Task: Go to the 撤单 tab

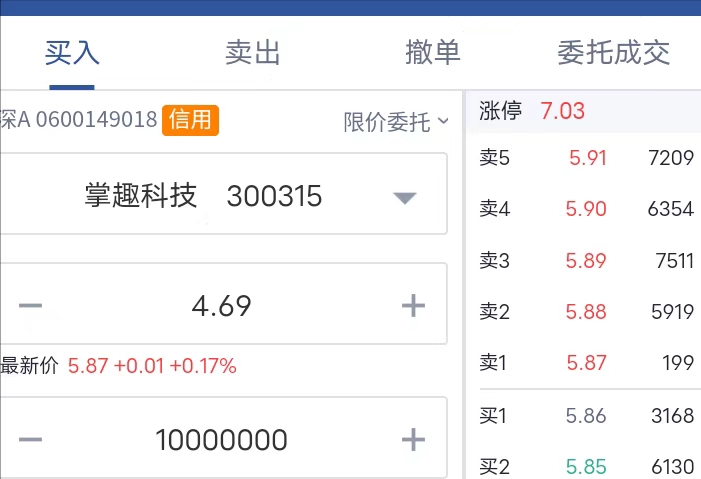Action: click(433, 53)
